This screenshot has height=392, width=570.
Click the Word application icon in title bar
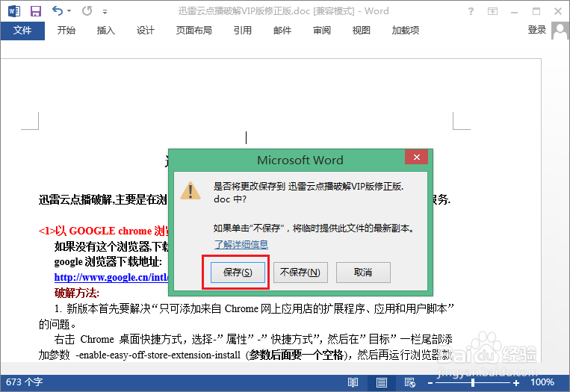pyautogui.click(x=14, y=11)
